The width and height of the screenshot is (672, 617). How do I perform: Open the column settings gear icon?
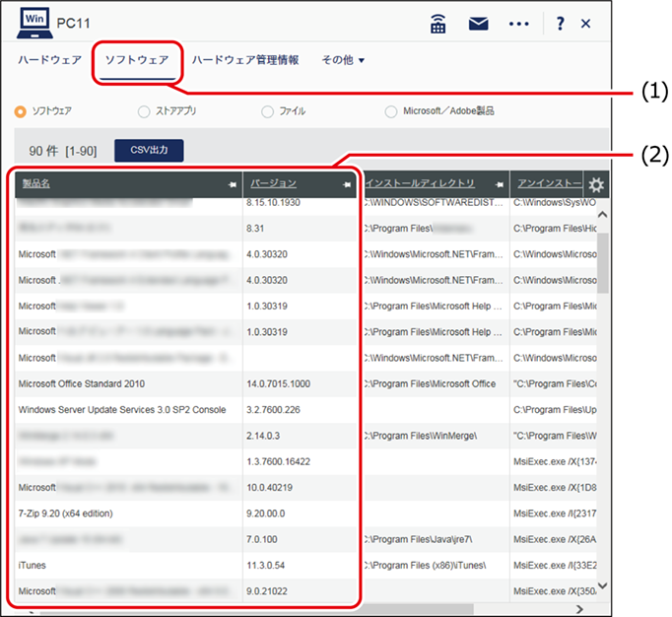tap(596, 184)
